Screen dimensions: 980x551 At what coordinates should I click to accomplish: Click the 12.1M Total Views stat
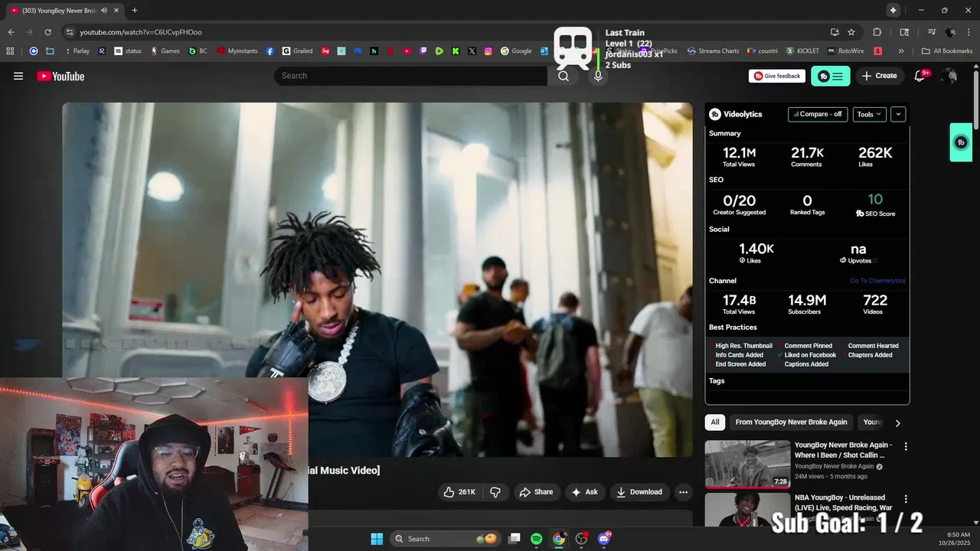click(739, 157)
